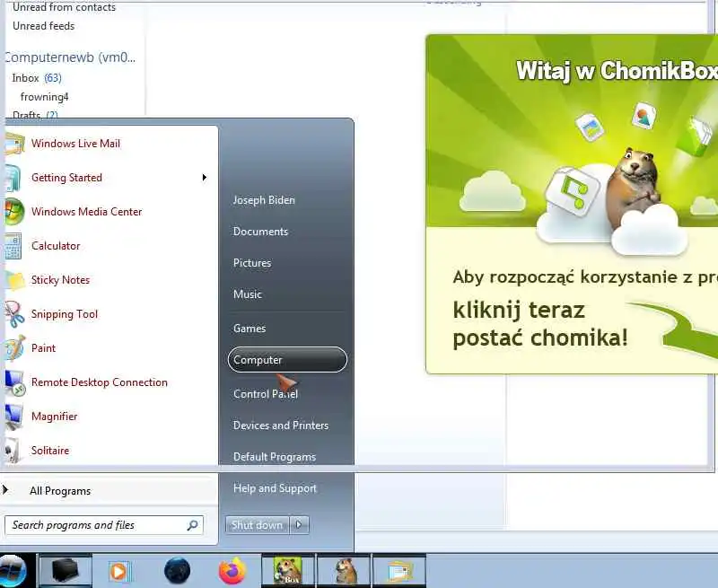
Task: Open Default Programs
Action: point(275,457)
